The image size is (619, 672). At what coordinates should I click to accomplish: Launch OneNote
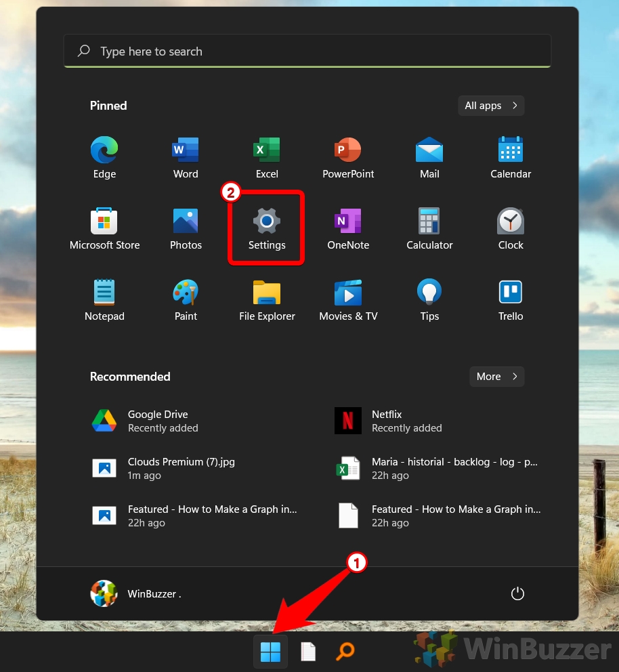(x=348, y=228)
